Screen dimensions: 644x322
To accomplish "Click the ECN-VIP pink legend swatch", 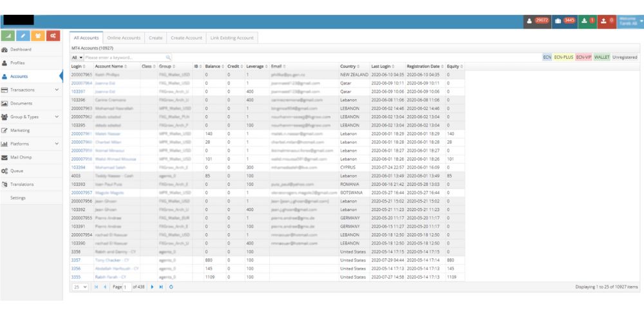I will (x=583, y=57).
